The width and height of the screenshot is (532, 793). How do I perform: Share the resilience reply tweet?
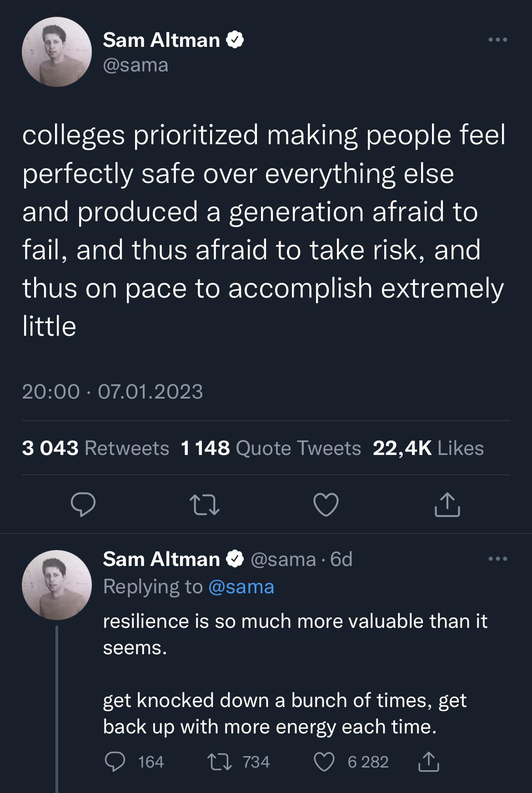coord(428,762)
